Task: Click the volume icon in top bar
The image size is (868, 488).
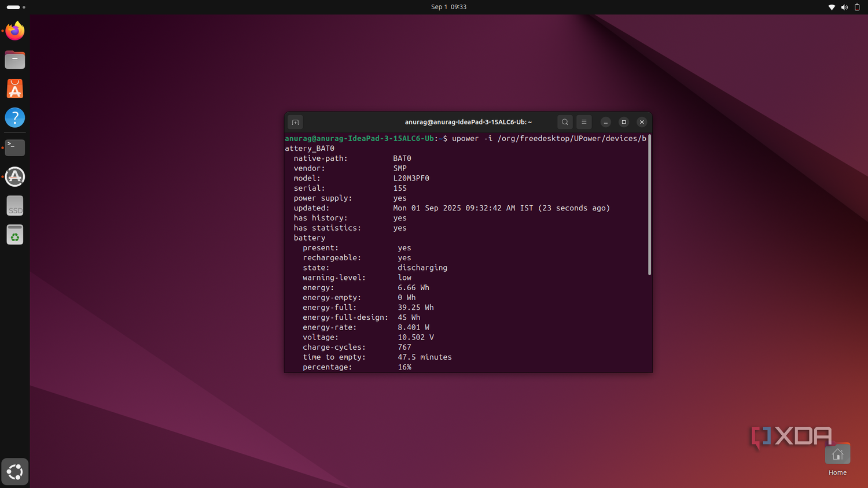Action: pyautogui.click(x=844, y=7)
